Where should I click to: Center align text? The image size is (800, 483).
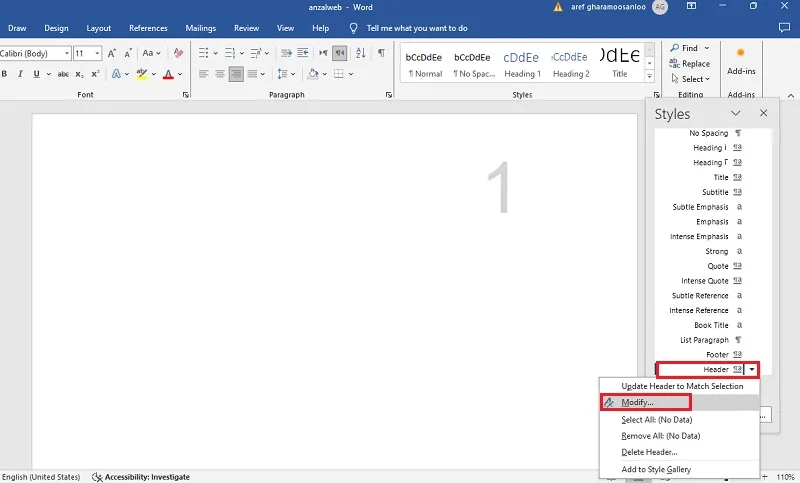[220, 74]
